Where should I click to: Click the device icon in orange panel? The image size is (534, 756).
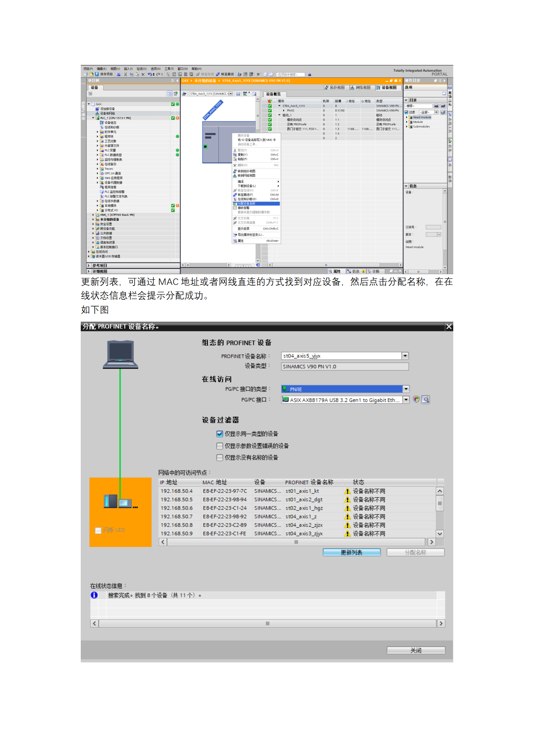121,501
